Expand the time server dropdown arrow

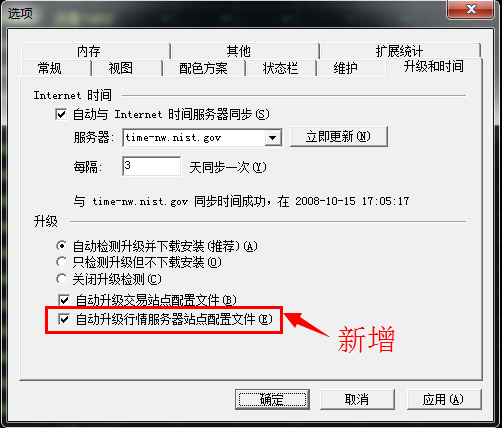click(x=273, y=138)
